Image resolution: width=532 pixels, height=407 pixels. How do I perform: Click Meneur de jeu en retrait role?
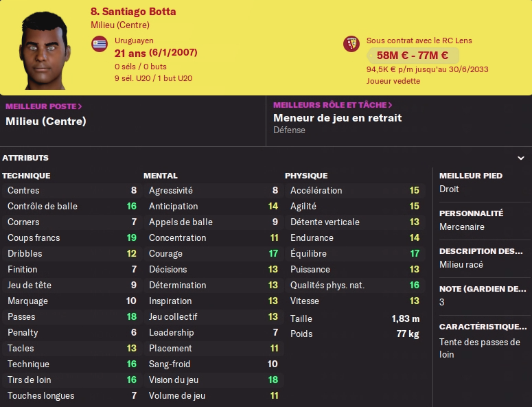click(x=338, y=118)
